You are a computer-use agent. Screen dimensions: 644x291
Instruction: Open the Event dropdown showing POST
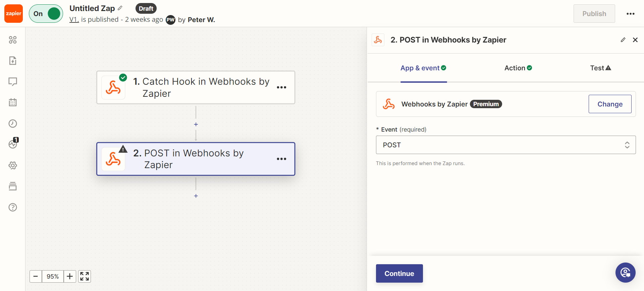click(506, 145)
